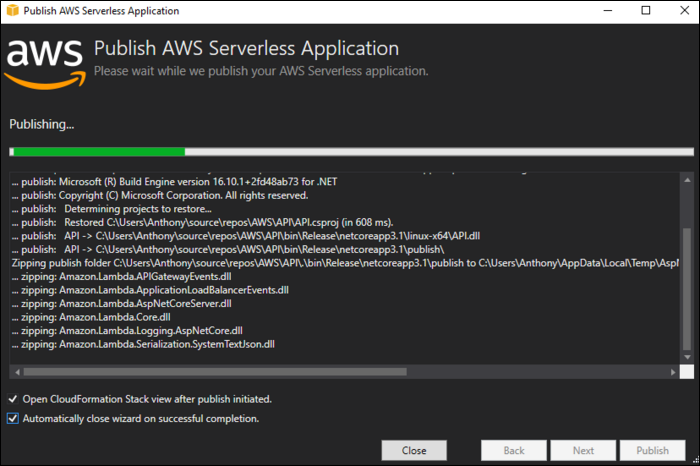Click the package icon in title bar
The image size is (700, 466).
(12, 10)
